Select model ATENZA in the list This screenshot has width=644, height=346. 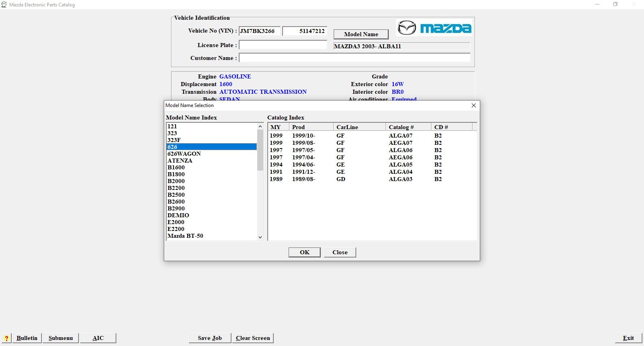coord(212,161)
